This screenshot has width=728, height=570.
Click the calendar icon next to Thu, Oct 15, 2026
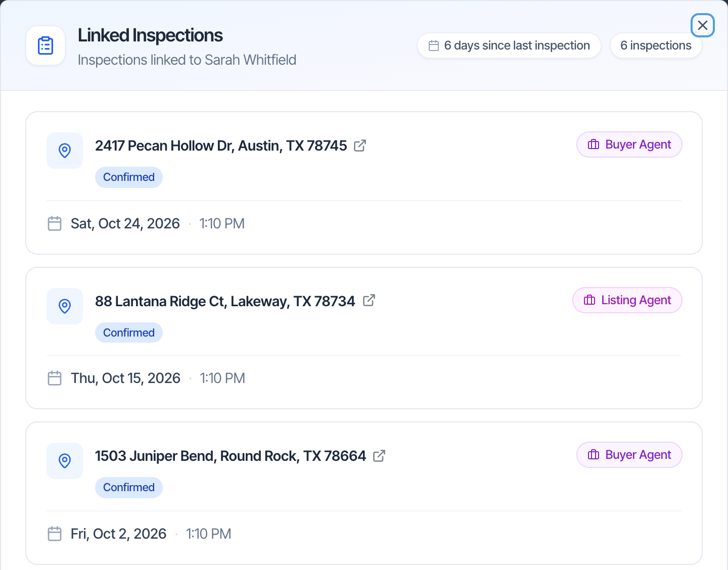point(55,378)
